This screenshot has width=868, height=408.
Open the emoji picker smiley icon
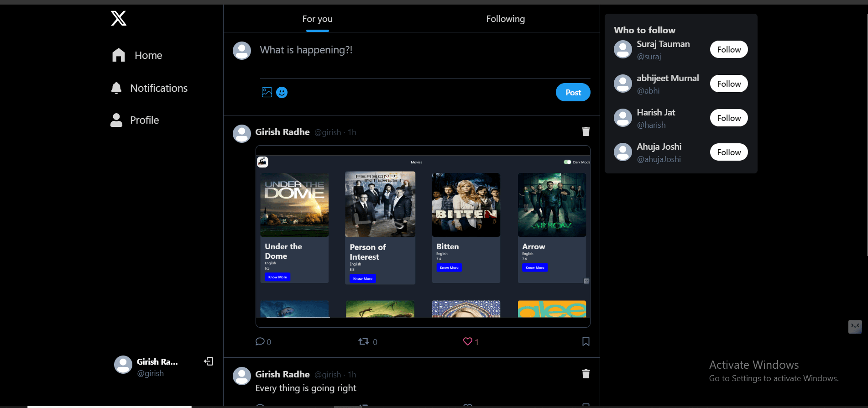pos(282,92)
